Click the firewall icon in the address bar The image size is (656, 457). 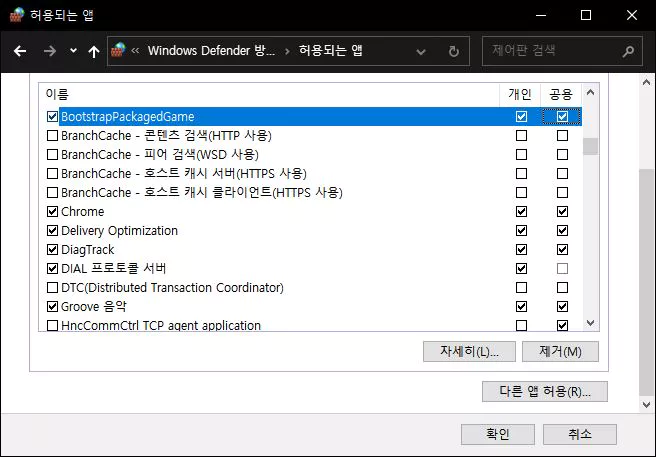coord(118,50)
